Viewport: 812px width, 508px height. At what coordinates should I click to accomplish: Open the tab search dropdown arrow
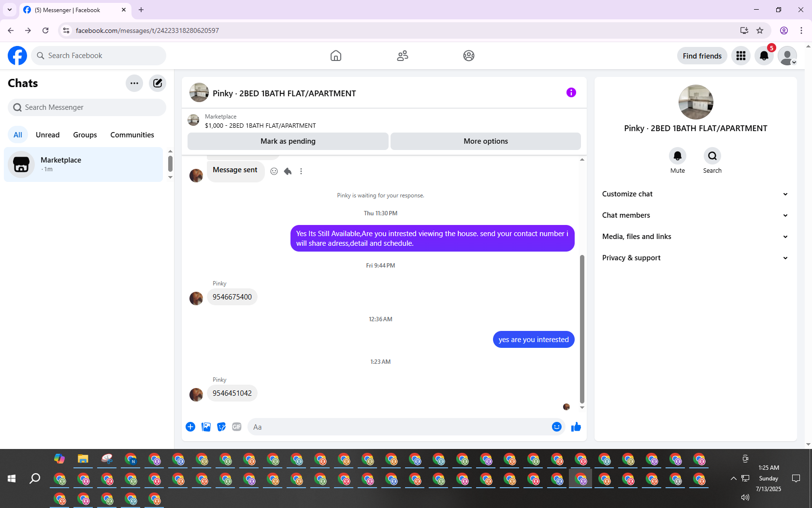(x=10, y=10)
